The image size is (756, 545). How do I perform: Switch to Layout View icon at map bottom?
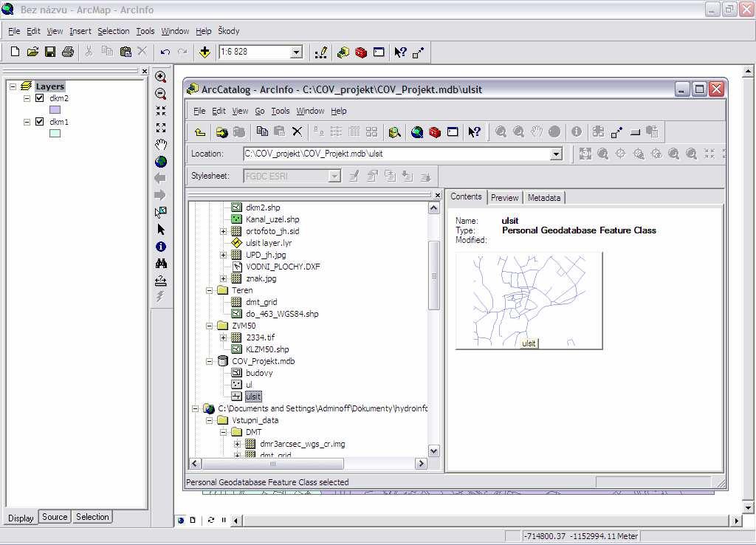193,520
